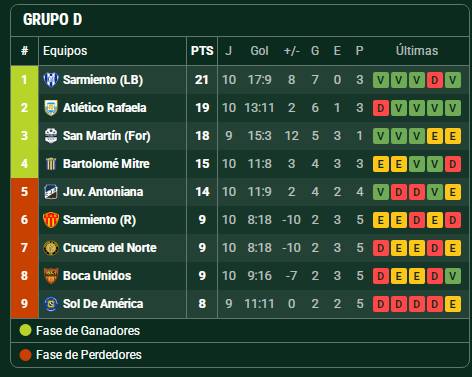
Task: Click Boca Unidos' green V result badge
Action: point(453,276)
